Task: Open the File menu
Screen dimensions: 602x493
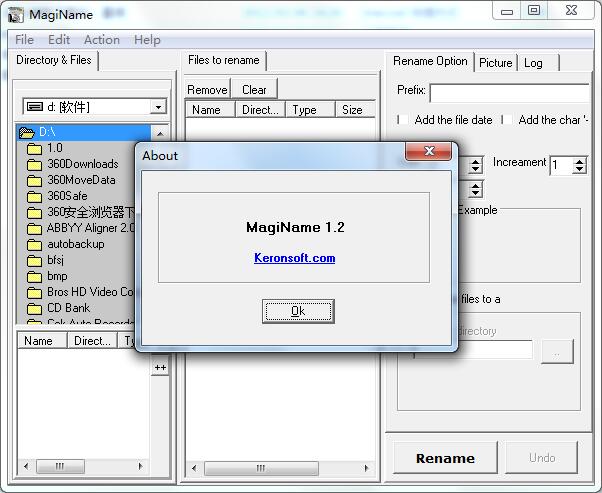Action: point(25,40)
